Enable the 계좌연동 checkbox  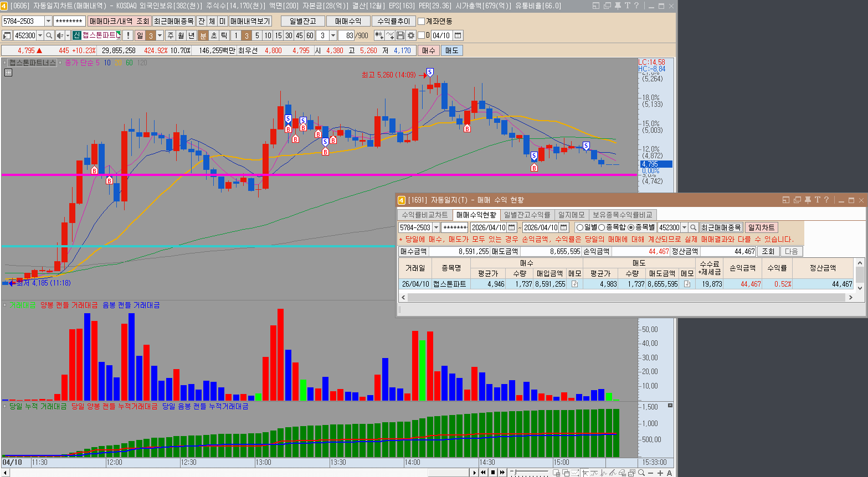tap(421, 21)
